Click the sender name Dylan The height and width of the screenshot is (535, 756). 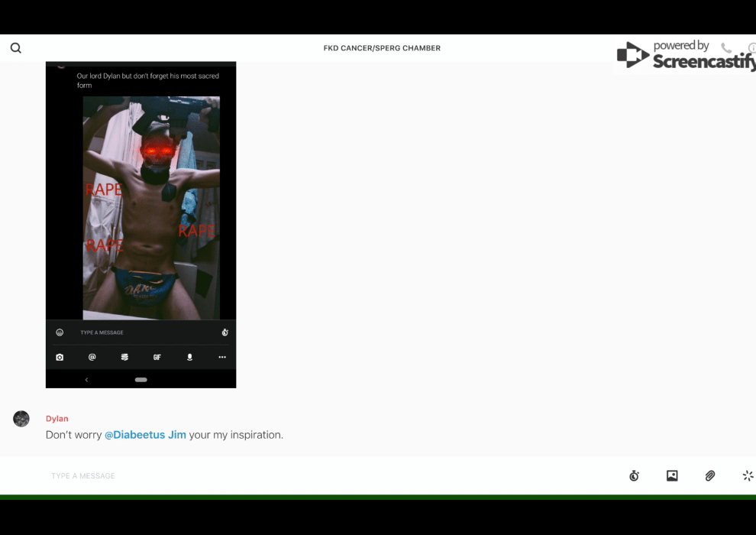[57, 419]
